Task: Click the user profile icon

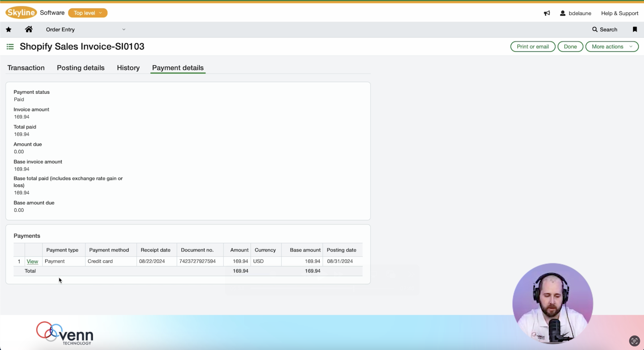Action: tap(563, 13)
